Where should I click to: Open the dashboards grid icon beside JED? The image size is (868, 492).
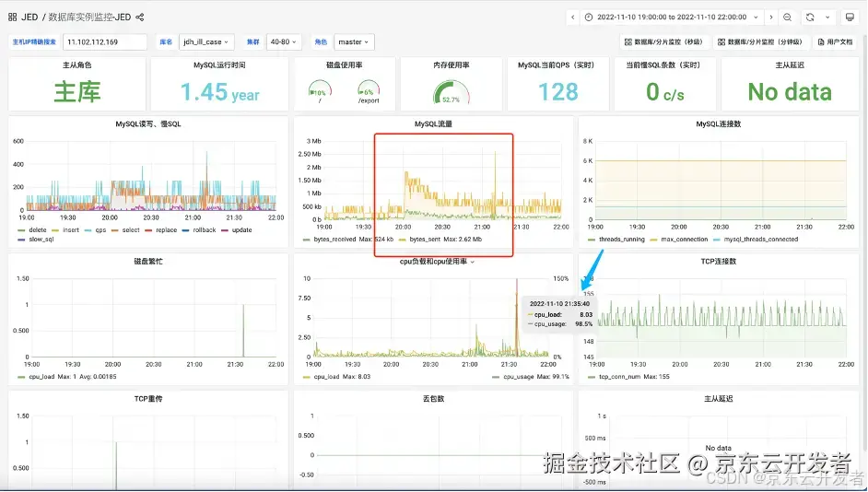point(12,18)
